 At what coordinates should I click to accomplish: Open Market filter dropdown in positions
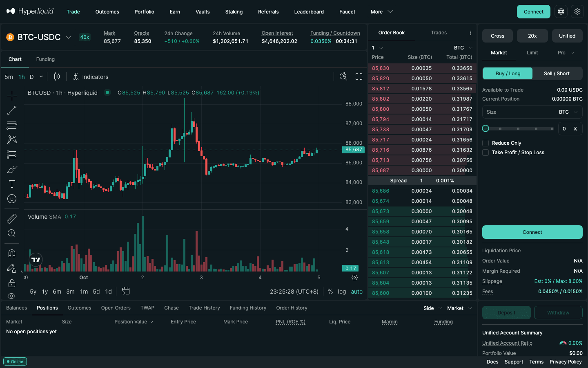point(459,308)
